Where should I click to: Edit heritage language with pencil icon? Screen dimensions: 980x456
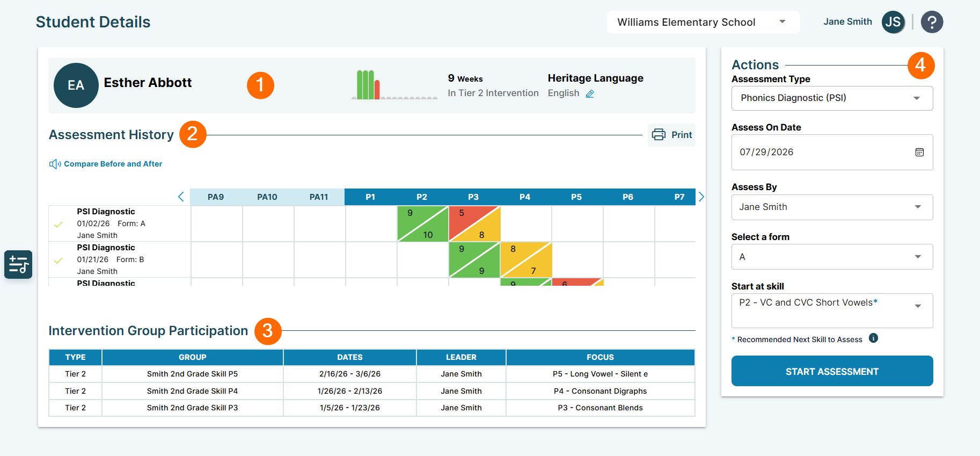(590, 93)
